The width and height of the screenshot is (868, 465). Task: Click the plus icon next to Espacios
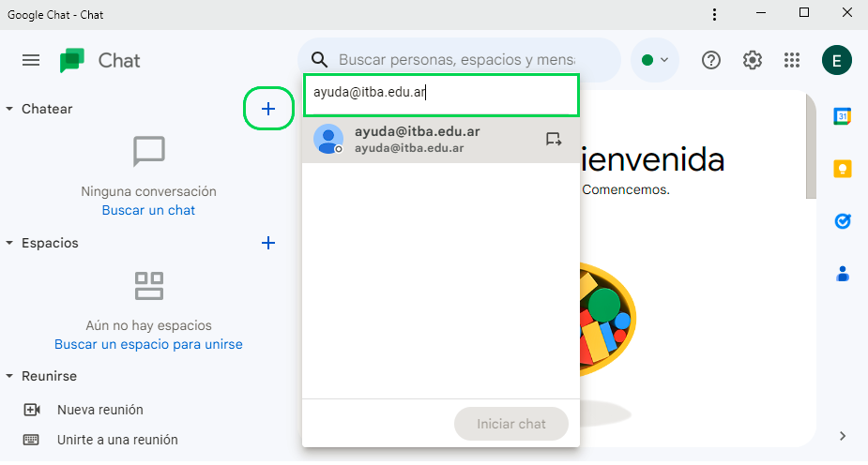pyautogui.click(x=268, y=243)
